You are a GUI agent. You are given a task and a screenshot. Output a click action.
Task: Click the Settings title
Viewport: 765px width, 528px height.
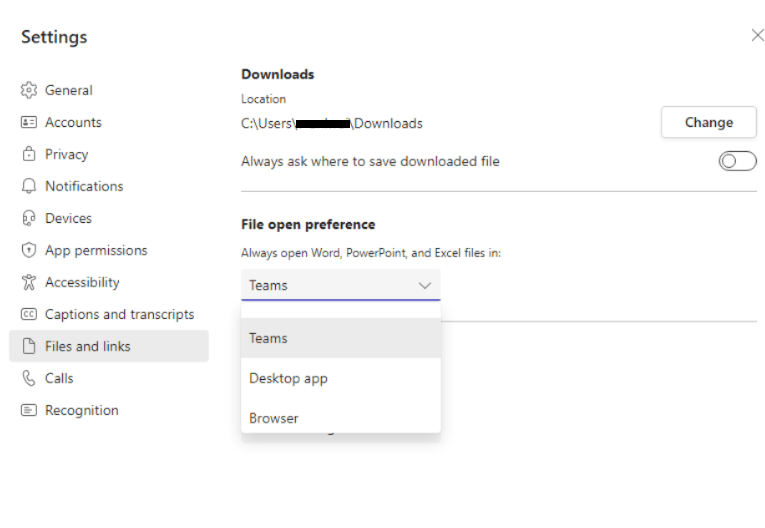[54, 37]
